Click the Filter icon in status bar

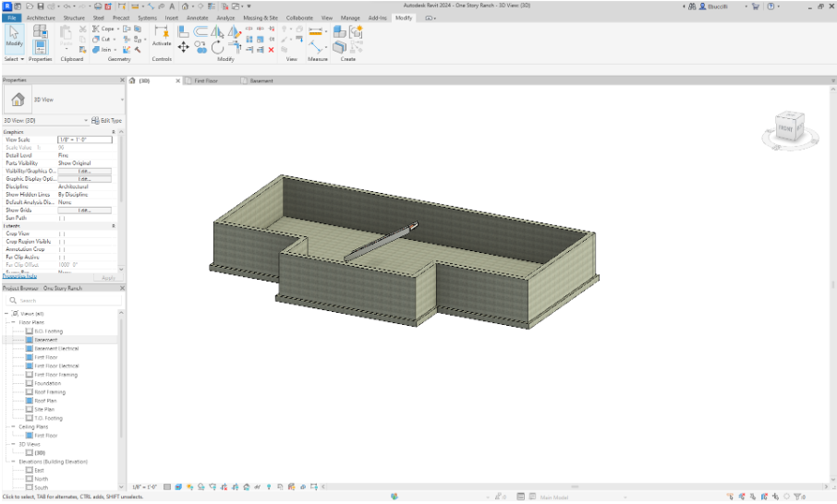point(798,497)
